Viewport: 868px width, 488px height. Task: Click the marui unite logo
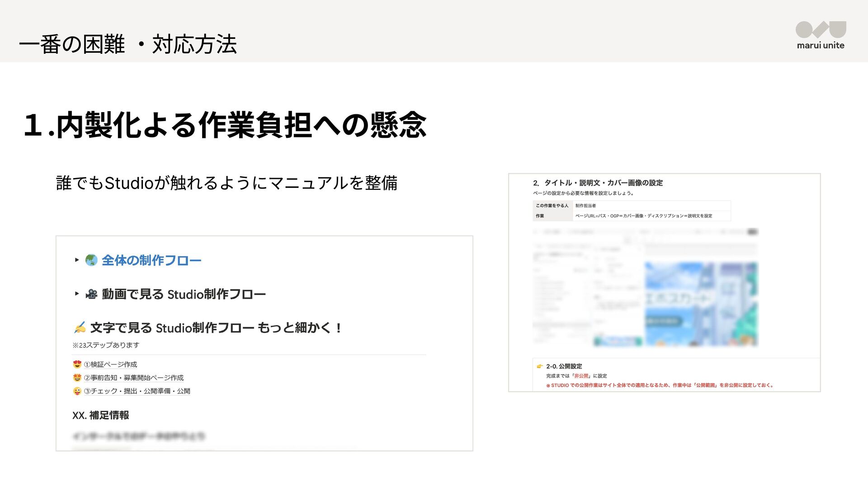[x=821, y=35]
